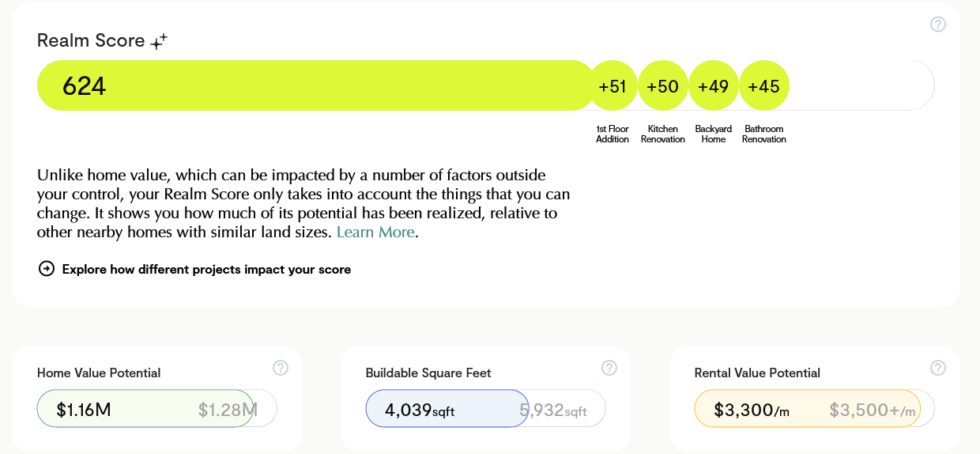The height and width of the screenshot is (454, 980).
Task: Open the Learn More link
Action: click(x=375, y=232)
